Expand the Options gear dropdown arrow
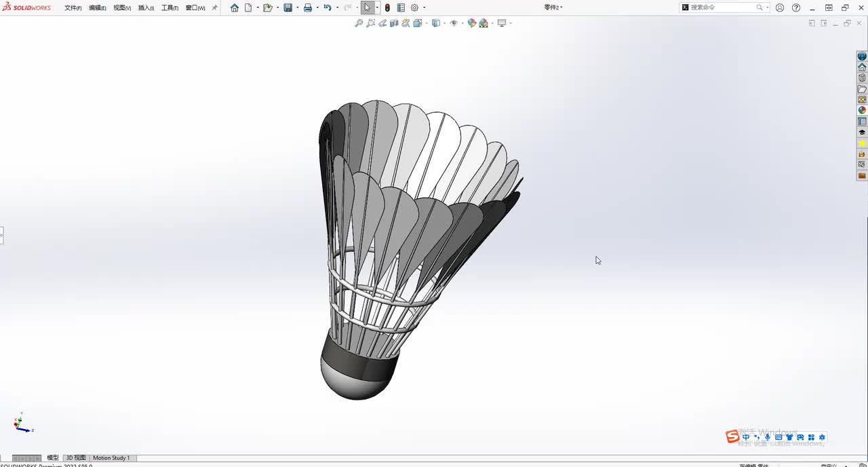Screen dimensions: 868x467 [425, 7]
